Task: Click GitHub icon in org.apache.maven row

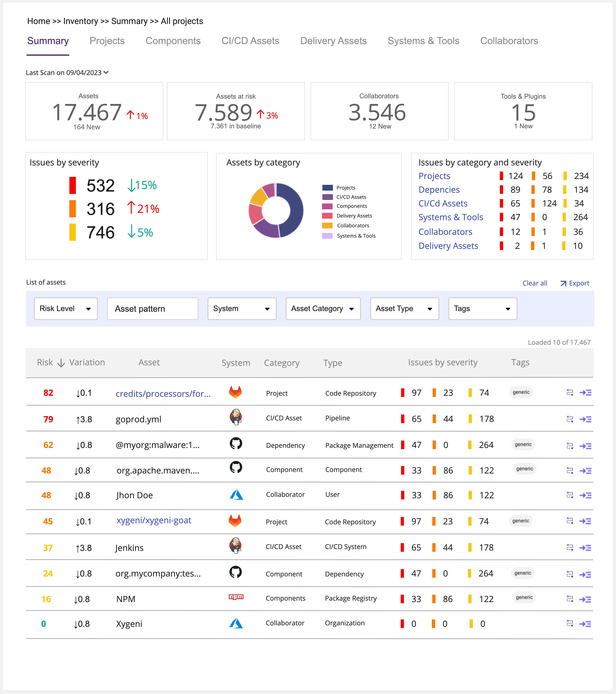Action: pos(236,467)
